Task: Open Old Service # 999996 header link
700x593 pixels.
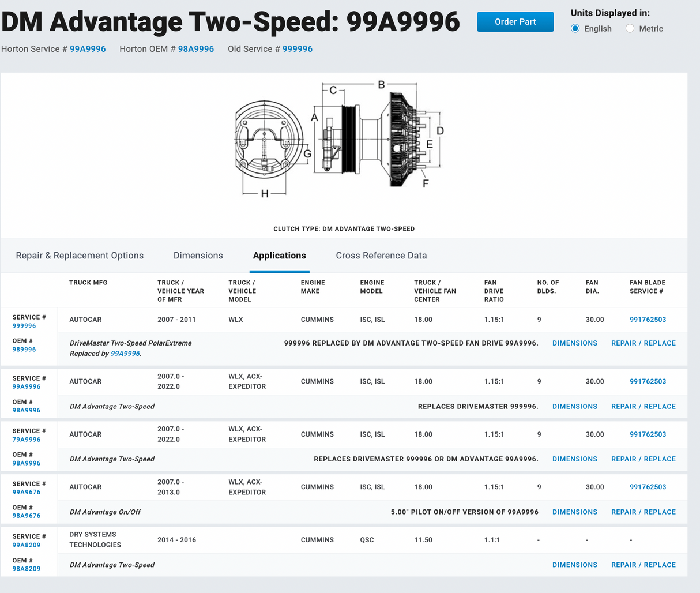Action: [x=297, y=49]
